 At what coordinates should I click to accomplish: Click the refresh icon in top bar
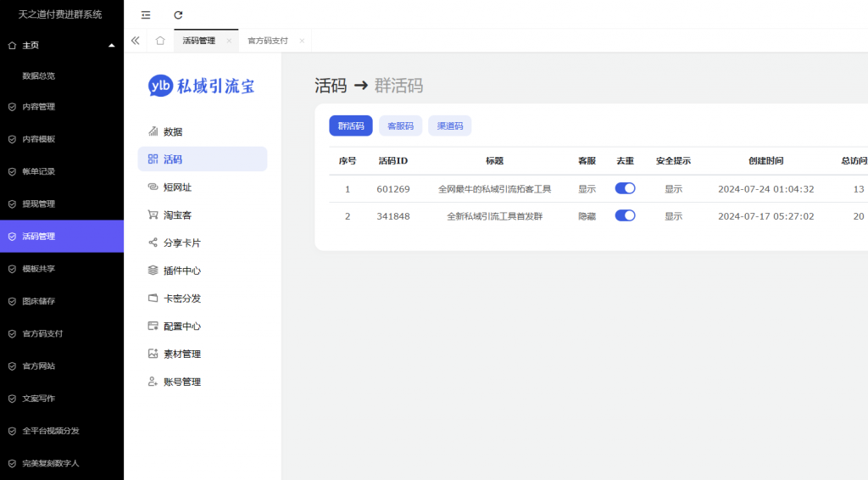click(x=178, y=15)
